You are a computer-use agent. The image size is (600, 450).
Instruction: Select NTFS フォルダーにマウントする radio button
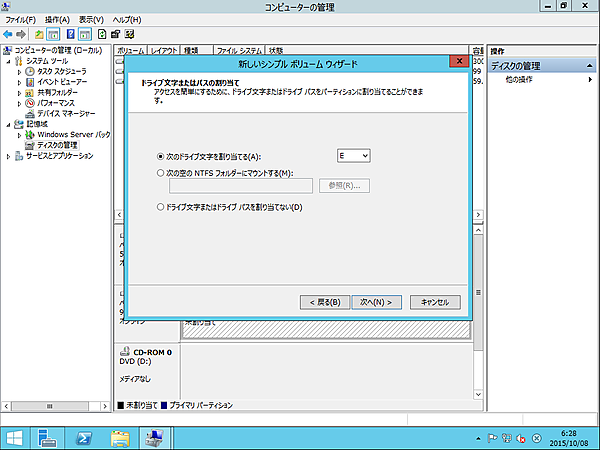[160, 173]
